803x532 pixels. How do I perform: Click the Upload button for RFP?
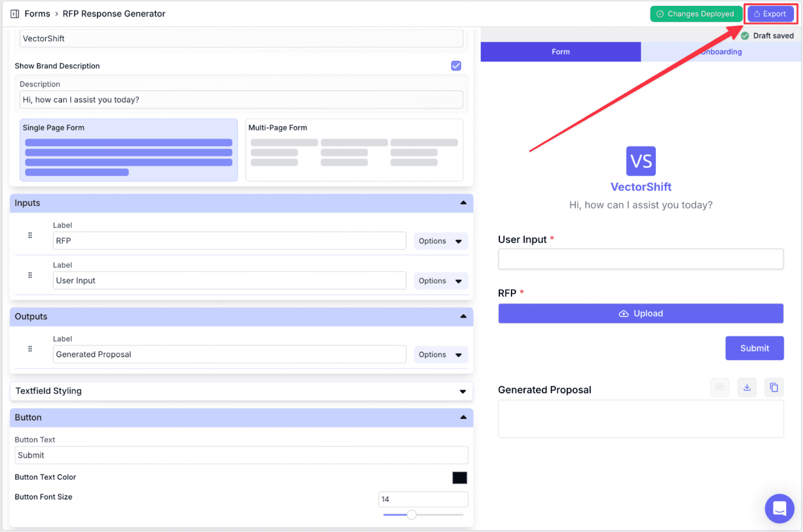(641, 313)
